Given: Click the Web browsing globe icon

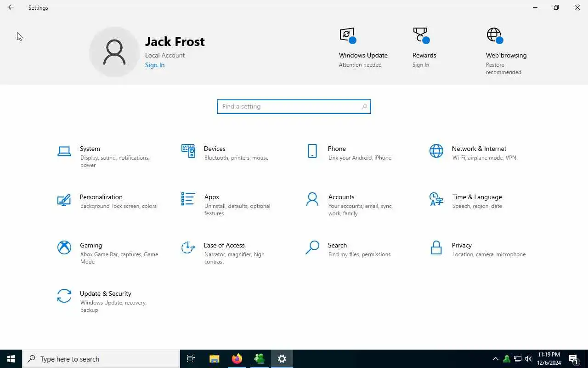Looking at the screenshot, I should point(495,35).
